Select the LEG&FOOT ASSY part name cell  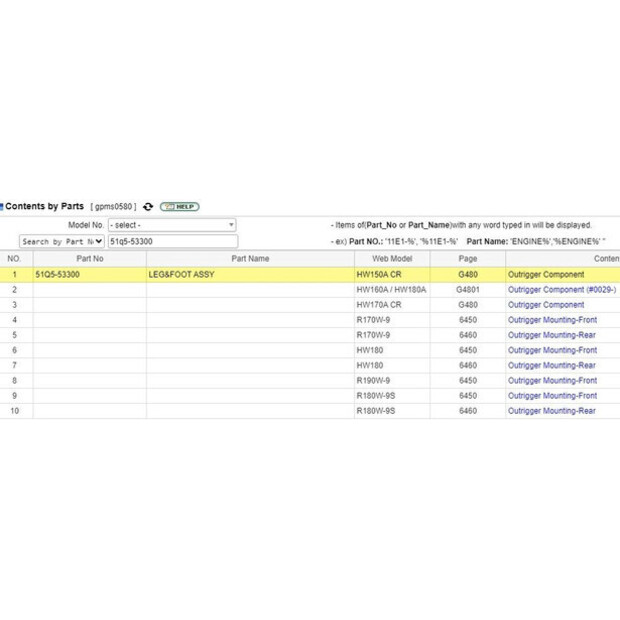tap(181, 274)
